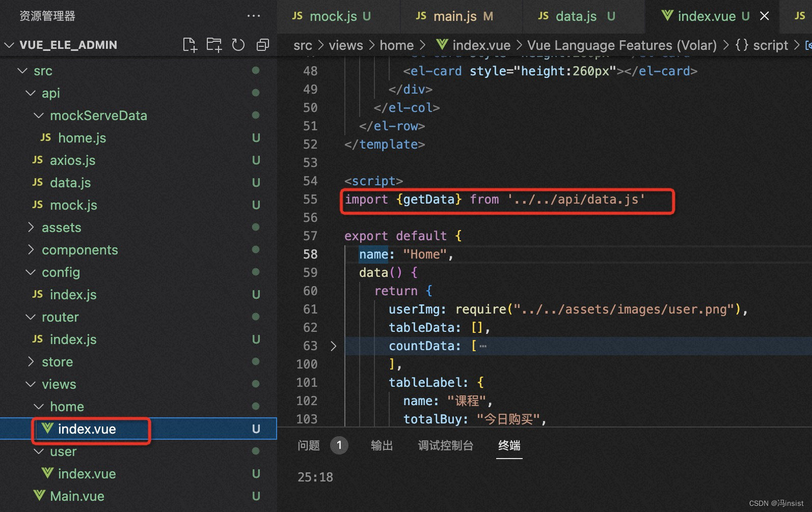The width and height of the screenshot is (812, 512).
Task: Select the 终端 (Terminal) panel tab
Action: [509, 445]
